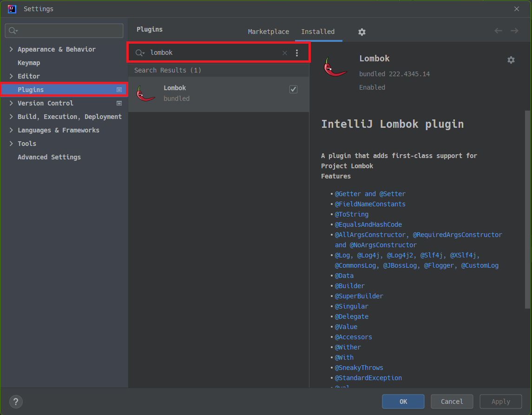Select Advanced Settings in the tree
The height and width of the screenshot is (415, 532).
pos(49,157)
